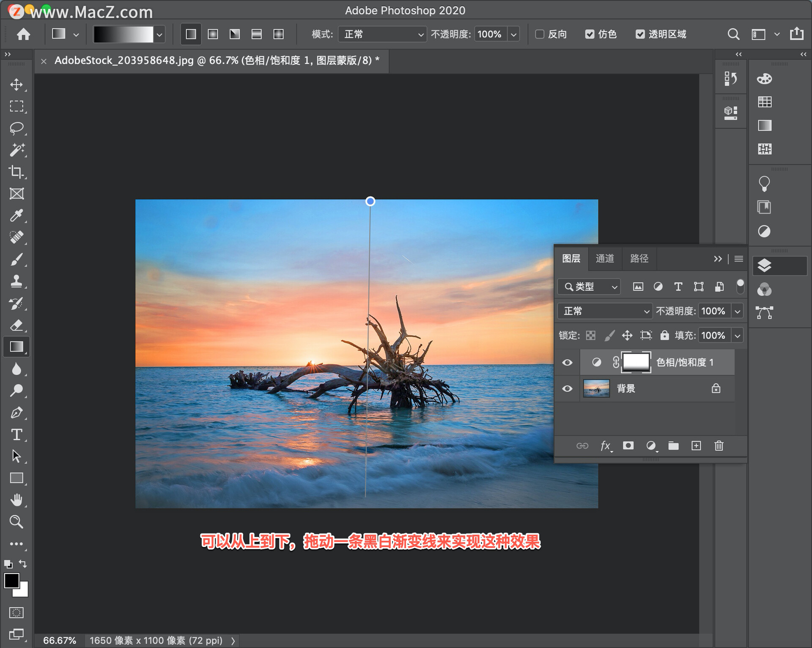812x648 pixels.
Task: Open the 填充 fill dropdown arrow
Action: [738, 336]
